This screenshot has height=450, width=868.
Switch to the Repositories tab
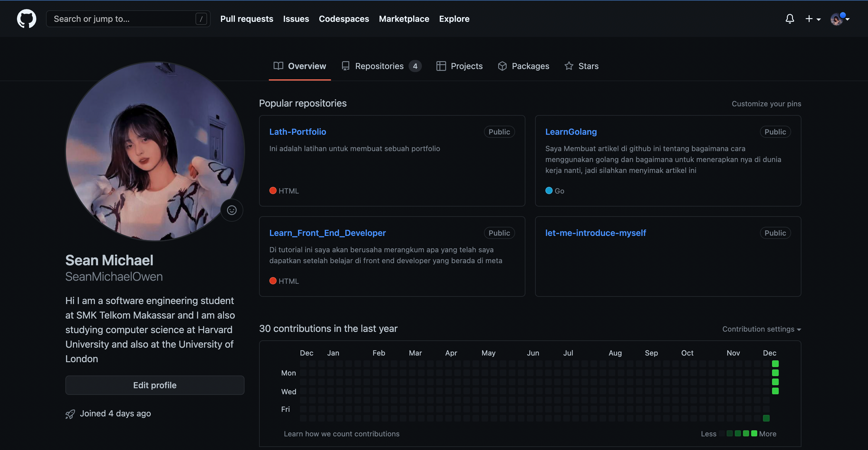click(x=381, y=66)
